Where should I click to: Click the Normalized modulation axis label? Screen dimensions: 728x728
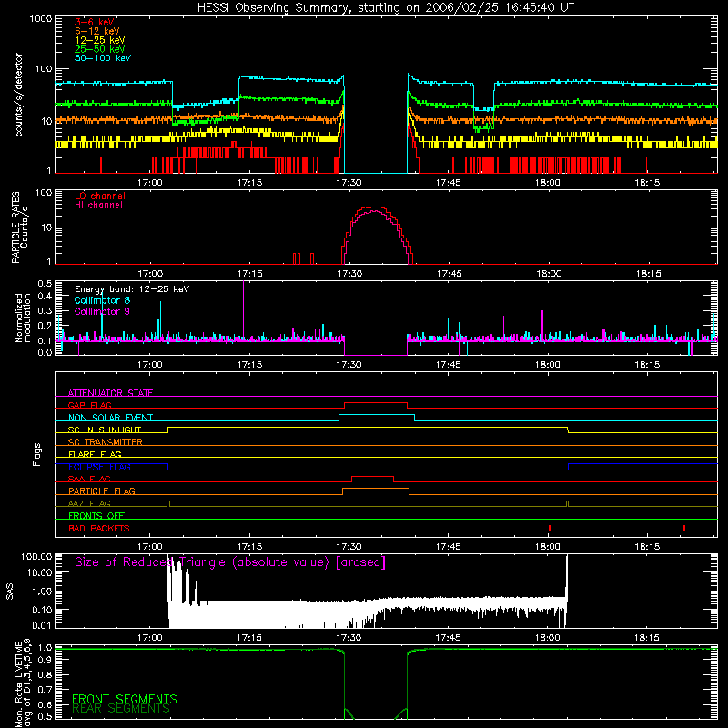(x=23, y=318)
